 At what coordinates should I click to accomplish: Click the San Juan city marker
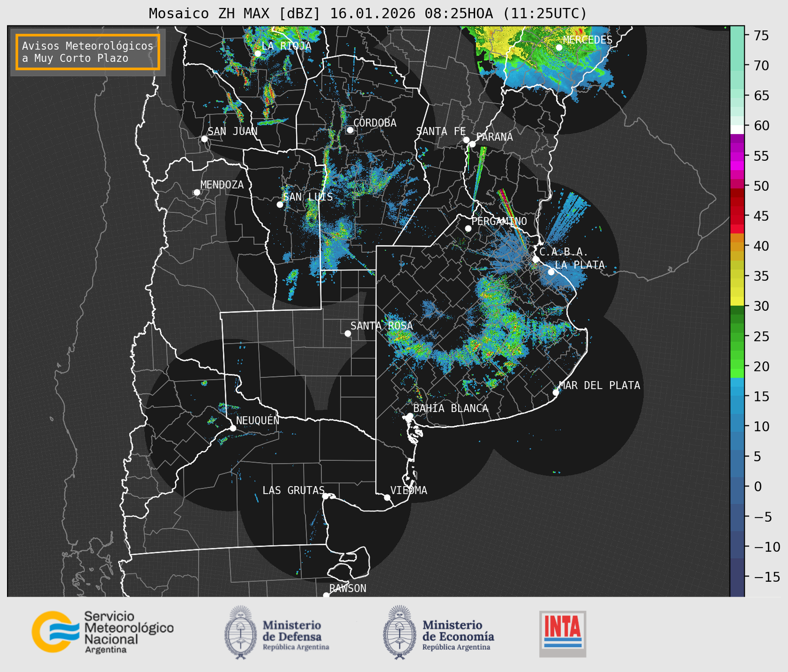click(x=204, y=139)
